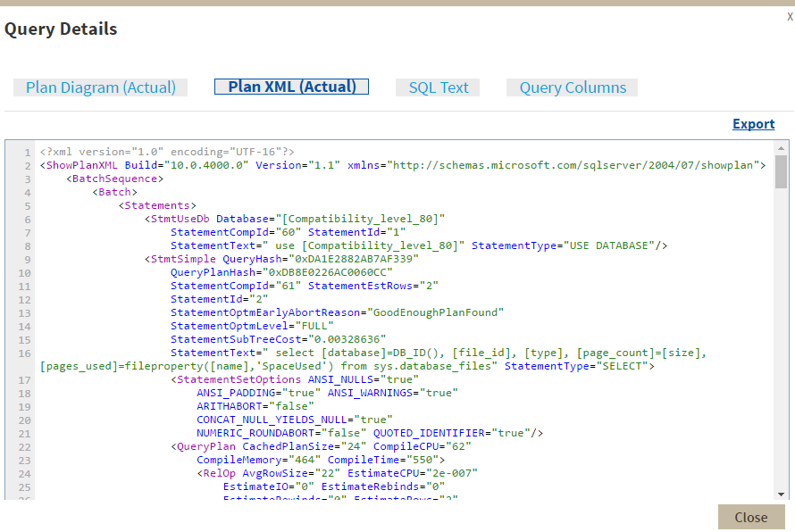
Task: Click the StatementSubTreeCost attribute
Action: point(236,339)
